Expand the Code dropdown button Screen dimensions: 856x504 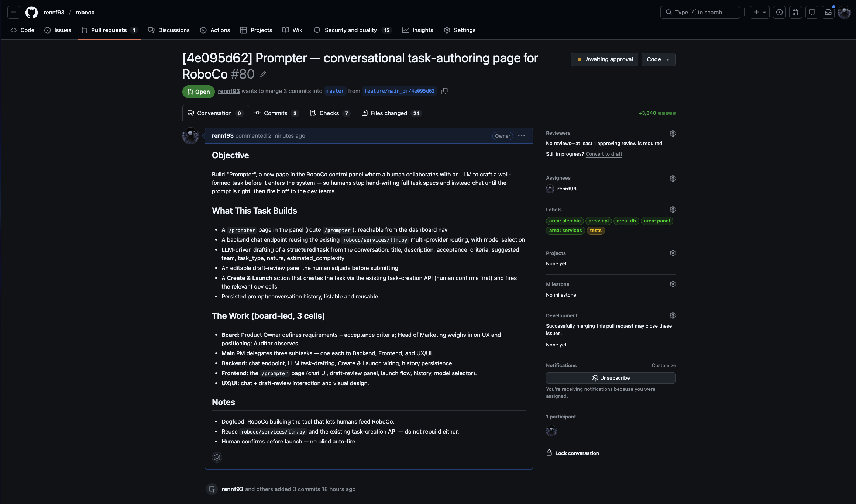(x=659, y=59)
